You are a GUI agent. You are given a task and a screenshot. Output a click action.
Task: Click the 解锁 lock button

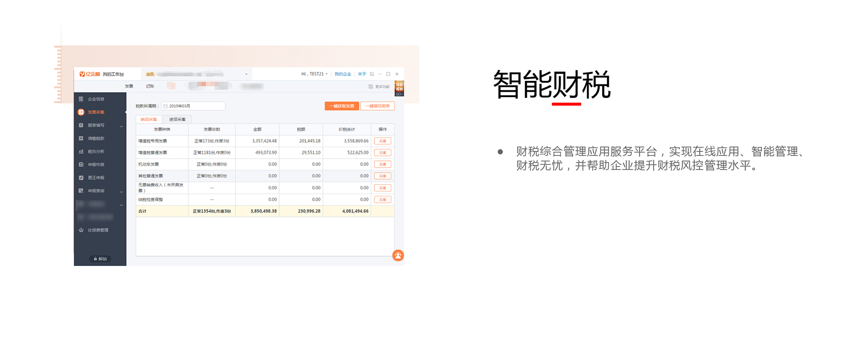pyautogui.click(x=100, y=259)
